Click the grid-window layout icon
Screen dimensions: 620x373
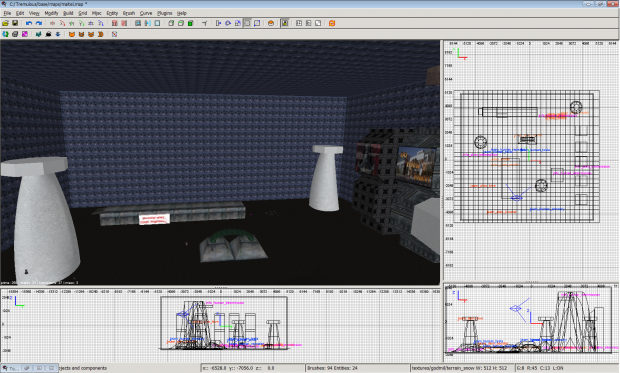[299, 23]
